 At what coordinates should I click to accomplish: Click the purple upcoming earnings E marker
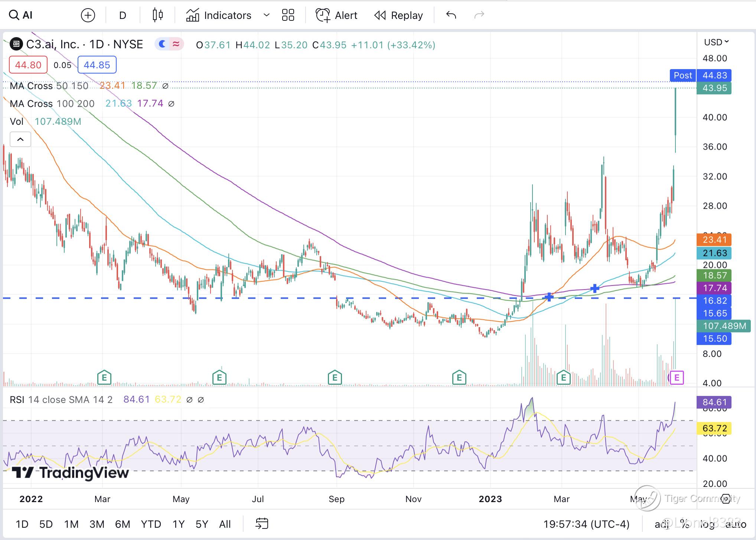(x=677, y=378)
